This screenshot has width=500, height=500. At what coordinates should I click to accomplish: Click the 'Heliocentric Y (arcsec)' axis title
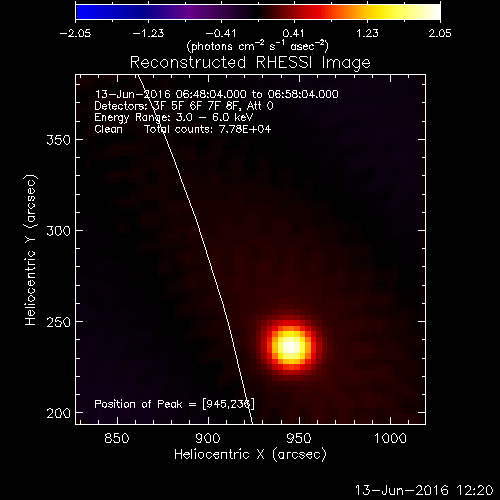(30, 250)
